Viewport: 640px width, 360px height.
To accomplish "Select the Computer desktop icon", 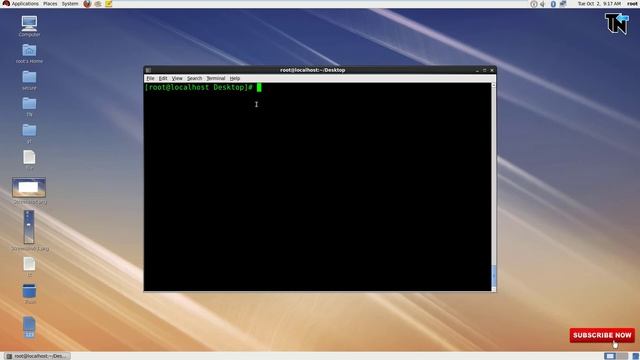I will pos(29,26).
